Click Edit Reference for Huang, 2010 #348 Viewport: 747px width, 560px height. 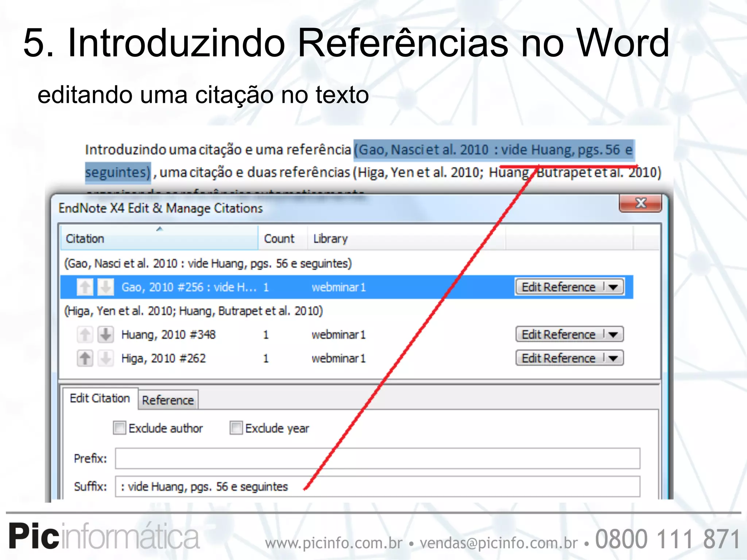(x=558, y=334)
